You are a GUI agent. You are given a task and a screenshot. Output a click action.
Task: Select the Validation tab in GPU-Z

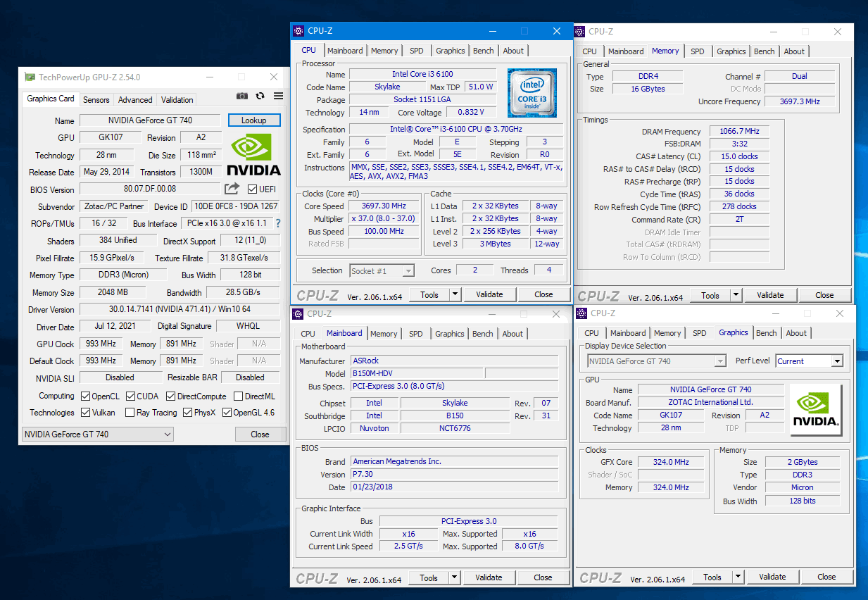coord(177,100)
